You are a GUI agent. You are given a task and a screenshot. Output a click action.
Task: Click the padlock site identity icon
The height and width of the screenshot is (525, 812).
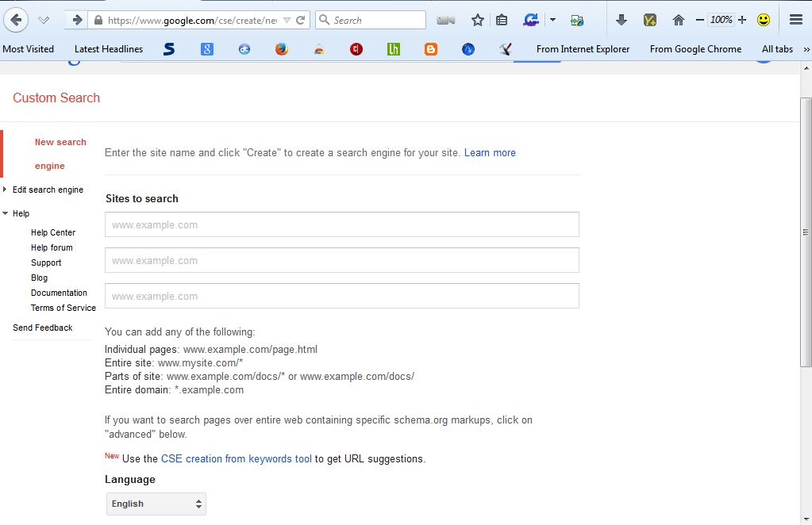pyautogui.click(x=98, y=20)
